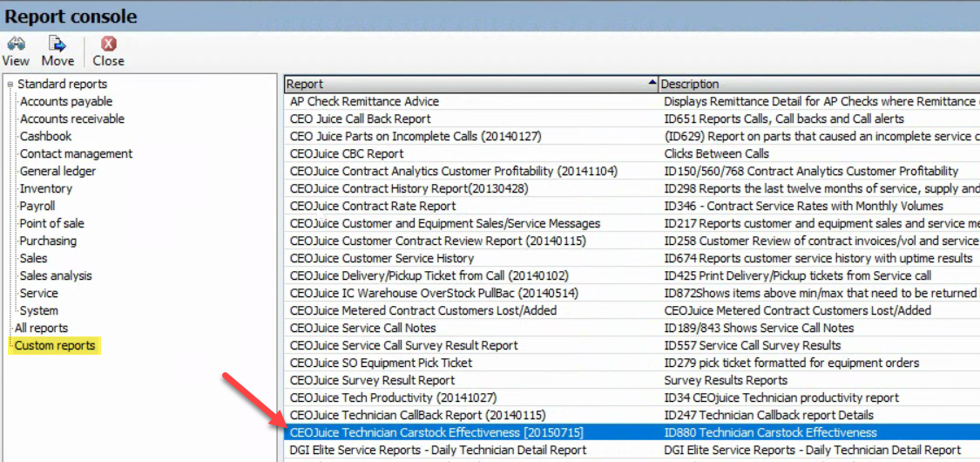Select CEOJuice Customer Contract Review Report
The width and height of the screenshot is (980, 462).
(x=437, y=241)
